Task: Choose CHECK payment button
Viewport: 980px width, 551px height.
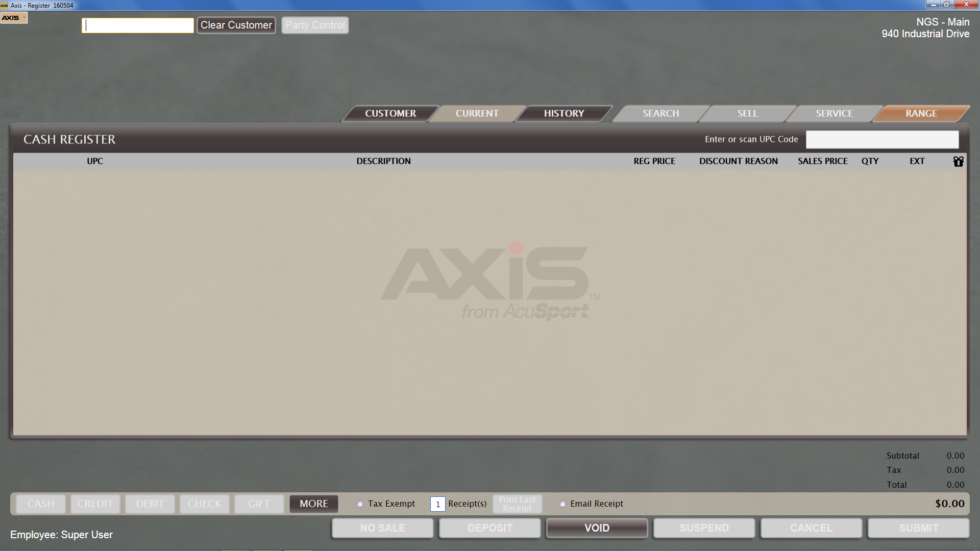Action: (x=205, y=504)
